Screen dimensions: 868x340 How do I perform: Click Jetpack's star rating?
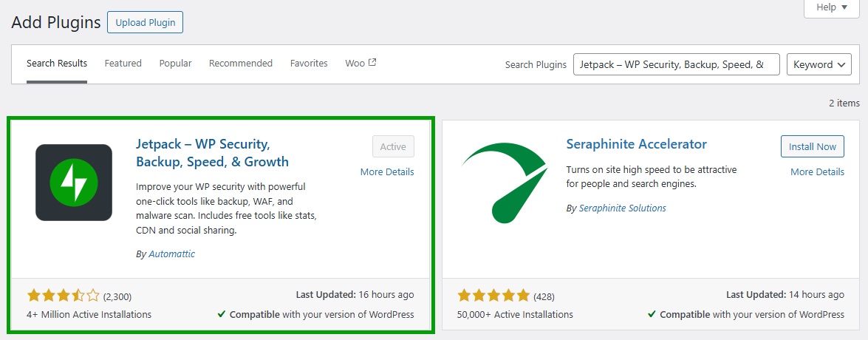tap(63, 296)
